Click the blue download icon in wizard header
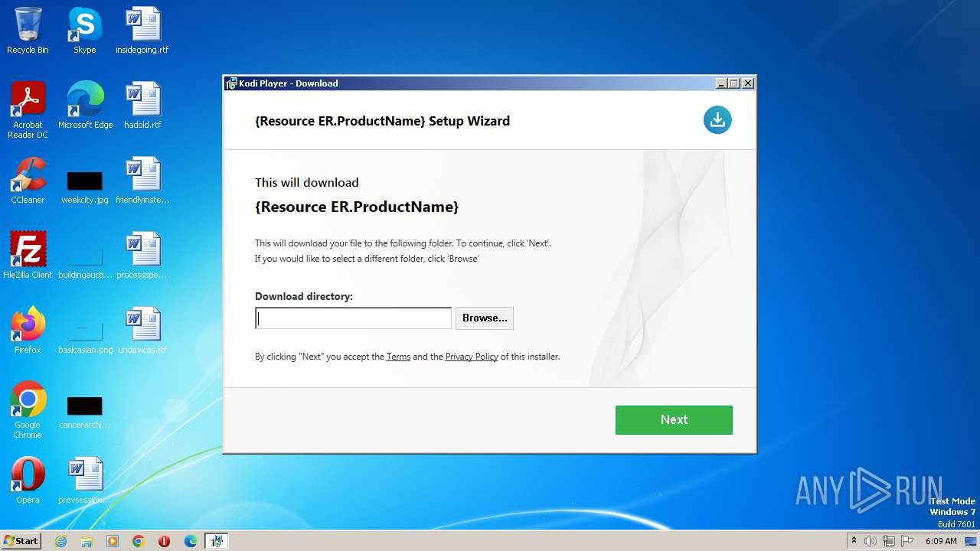The image size is (980, 551). pyautogui.click(x=717, y=119)
